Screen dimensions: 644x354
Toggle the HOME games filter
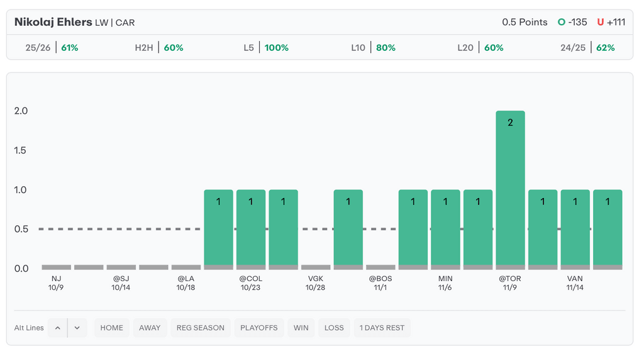(112, 328)
